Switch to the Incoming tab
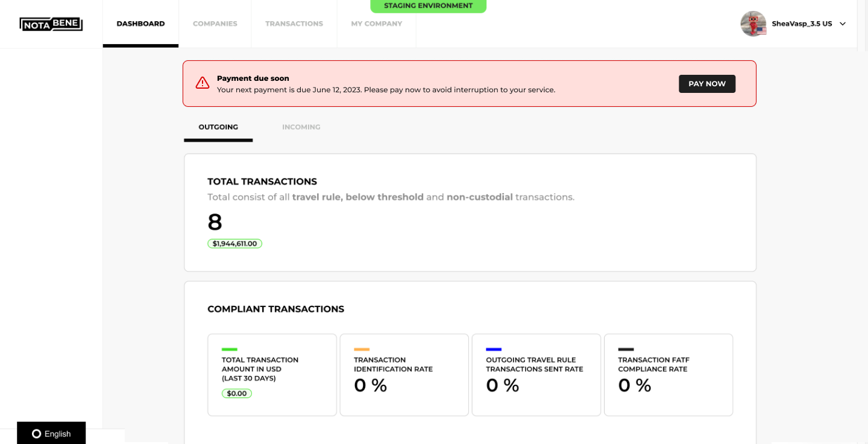Screen dimensions: 868x444 [x=301, y=127]
